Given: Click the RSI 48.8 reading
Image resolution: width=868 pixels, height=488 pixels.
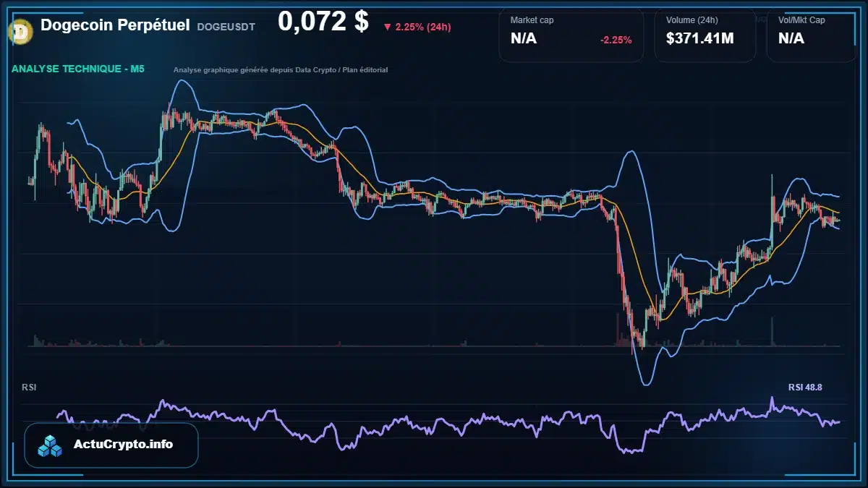Looking at the screenshot, I should point(805,388).
